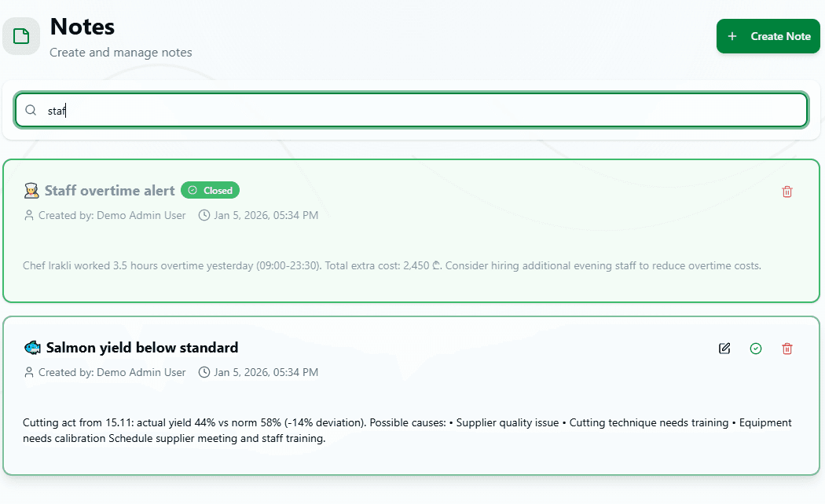
Task: Toggle the Closed badge on Staff overtime alert
Action: pyautogui.click(x=210, y=189)
